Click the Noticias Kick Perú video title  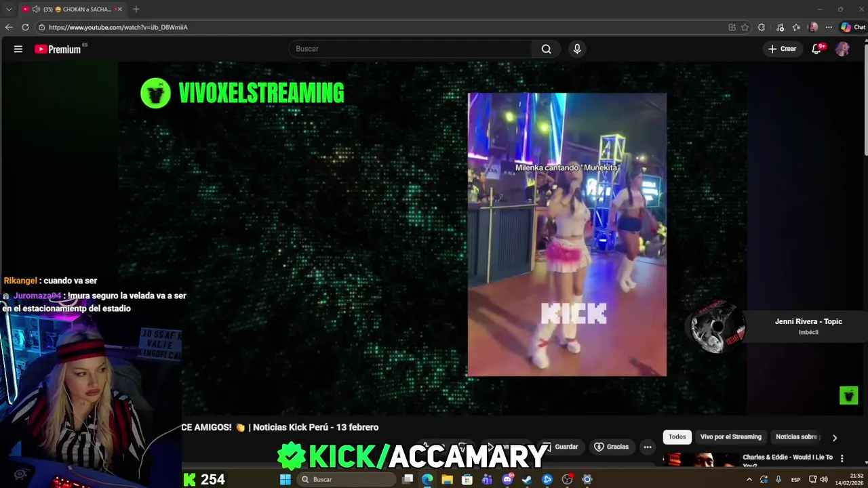(x=280, y=427)
